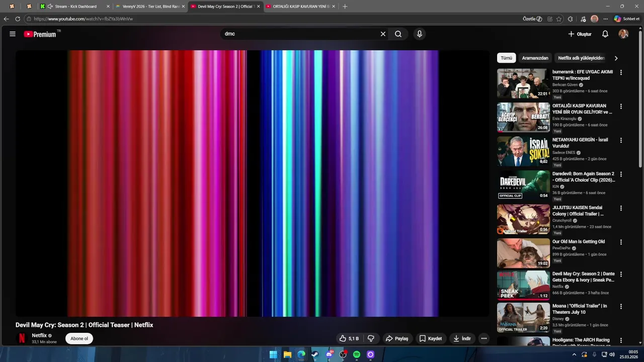Screen dimensions: 644x362
Task: Open menu for Moana trailer video
Action: (x=621, y=307)
